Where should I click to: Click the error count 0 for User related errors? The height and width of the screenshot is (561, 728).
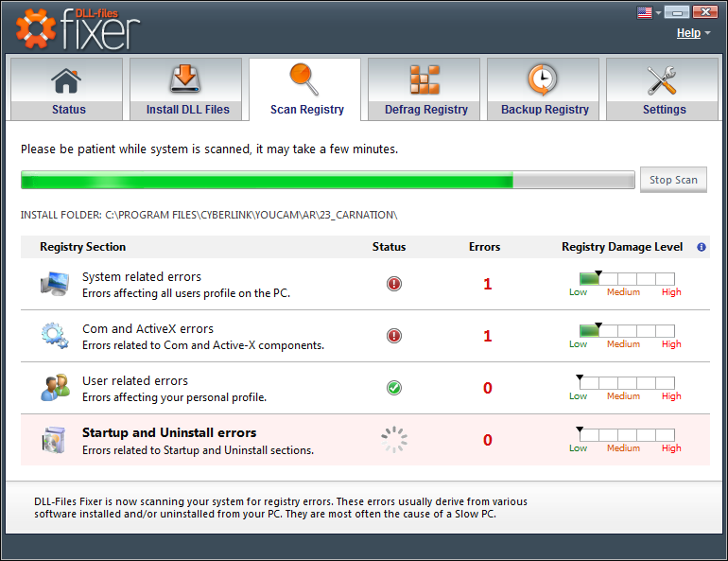click(x=487, y=388)
